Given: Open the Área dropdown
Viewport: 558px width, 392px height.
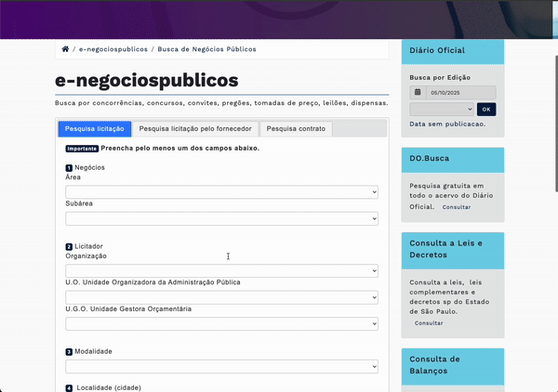Looking at the screenshot, I should click(x=221, y=191).
